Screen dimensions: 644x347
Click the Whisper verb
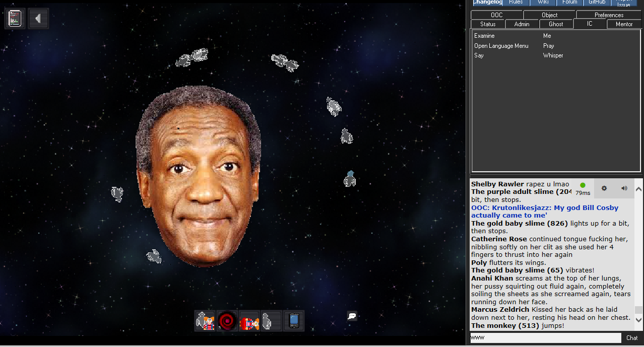553,55
